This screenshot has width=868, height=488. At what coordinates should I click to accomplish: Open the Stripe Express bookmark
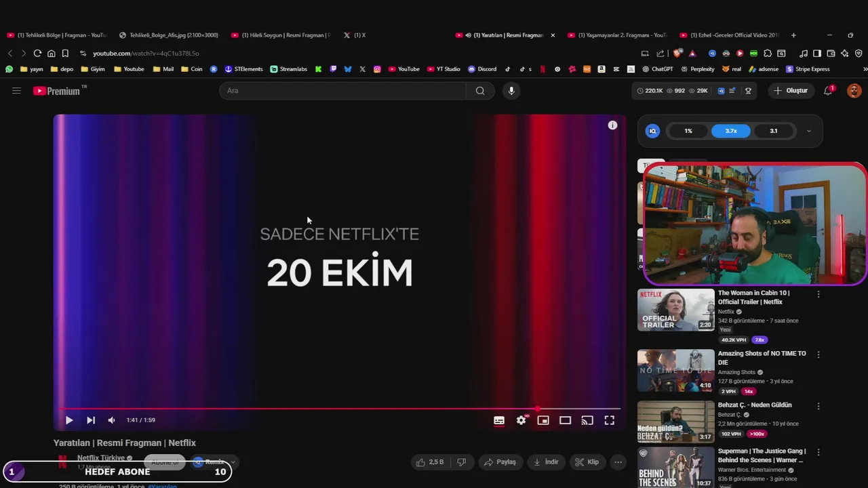(808, 69)
